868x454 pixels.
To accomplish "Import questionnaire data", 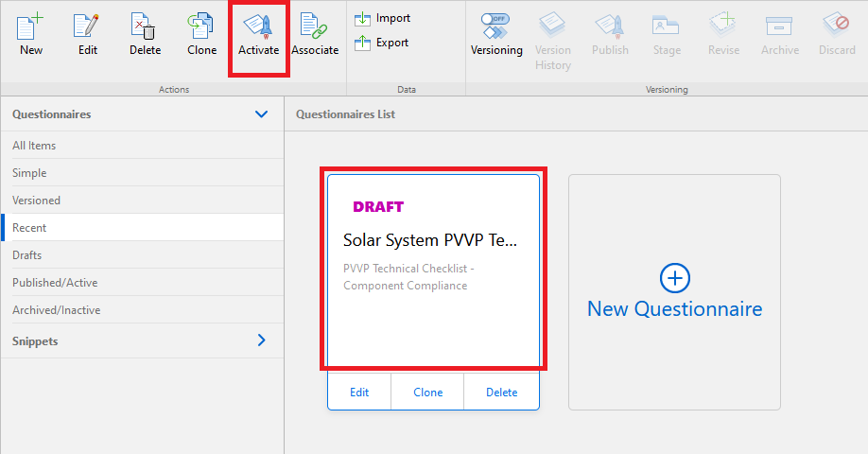I will coord(382,18).
